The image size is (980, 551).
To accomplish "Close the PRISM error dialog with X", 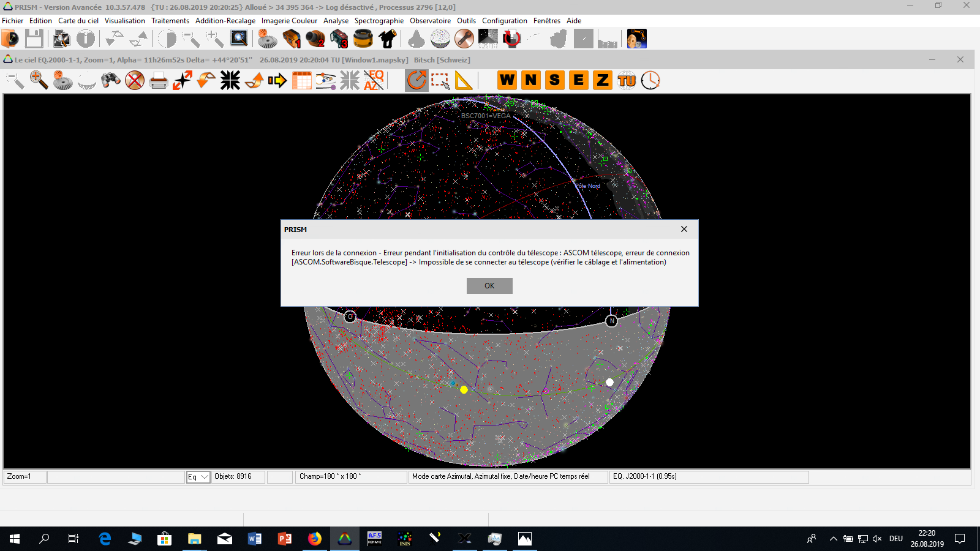I will click(x=684, y=229).
